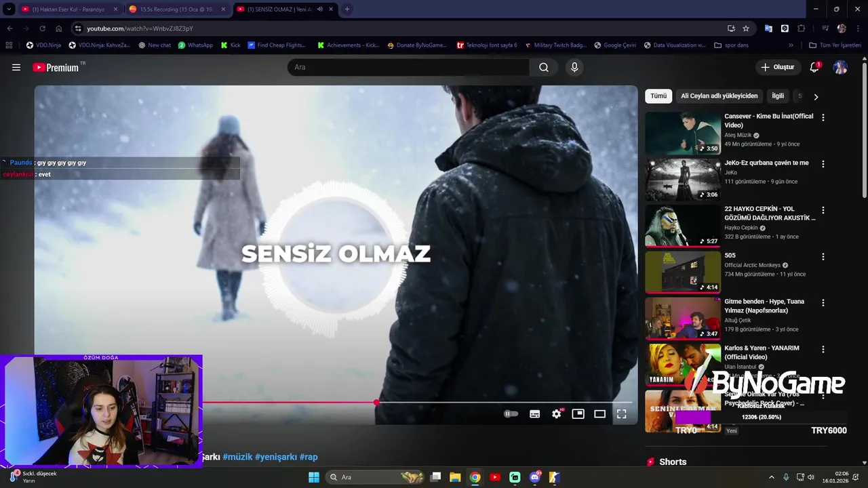This screenshot has width=868, height=488.
Task: Open Chrome extensions puzzle icon
Action: 801,28
